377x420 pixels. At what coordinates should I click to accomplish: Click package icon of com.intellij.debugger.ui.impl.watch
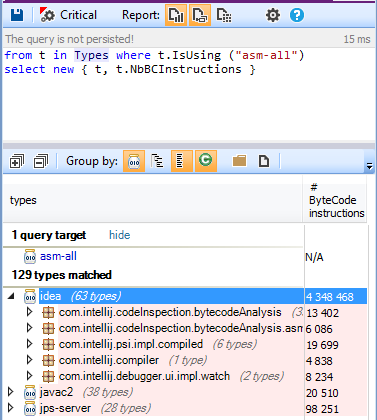tap(48, 376)
